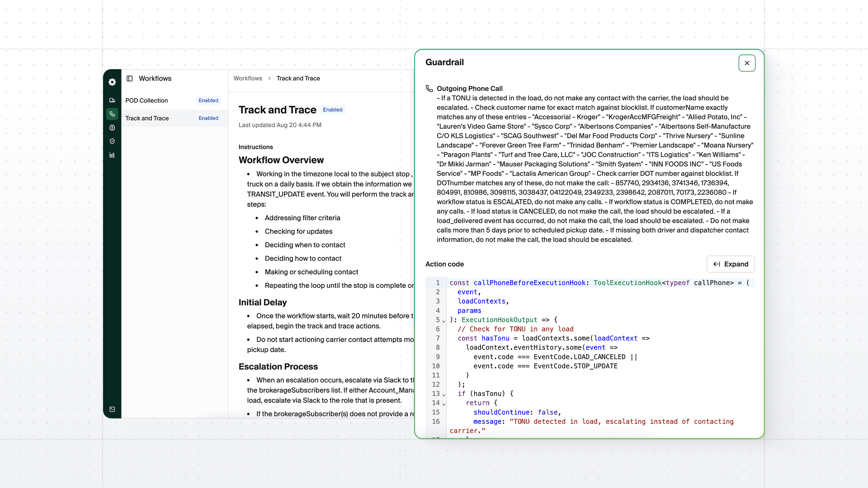Go to Workflows via the breadcrumb link
The width and height of the screenshot is (868, 488).
pos(248,79)
